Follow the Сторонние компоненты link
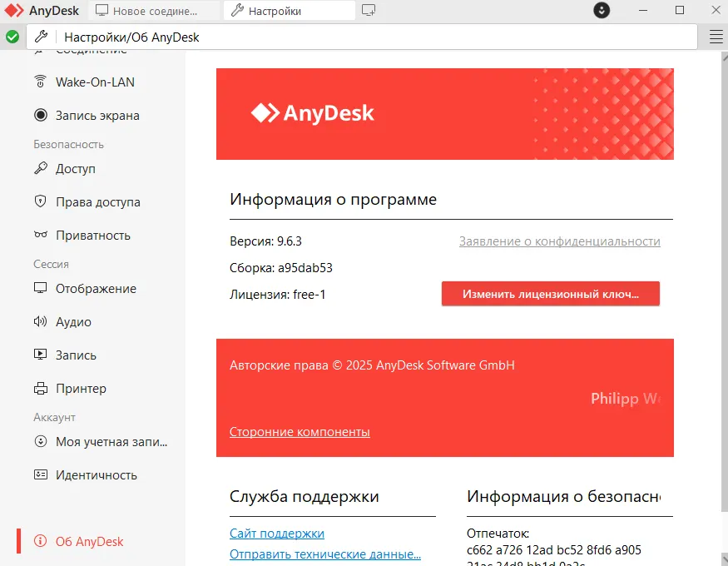 coord(300,432)
